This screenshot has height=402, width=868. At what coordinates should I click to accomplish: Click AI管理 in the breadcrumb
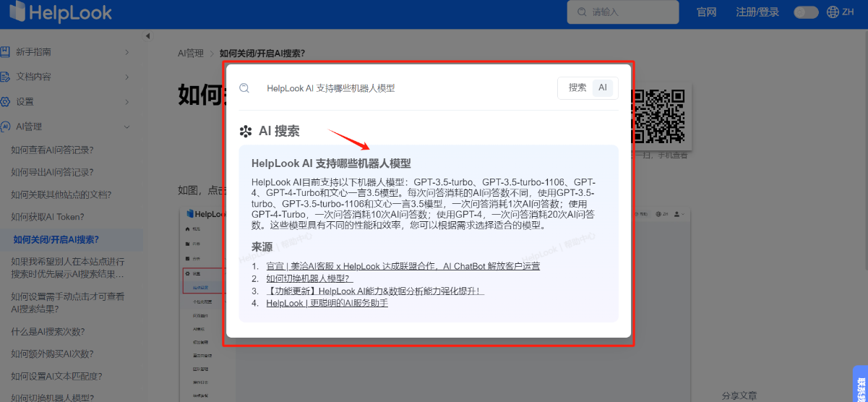(191, 53)
